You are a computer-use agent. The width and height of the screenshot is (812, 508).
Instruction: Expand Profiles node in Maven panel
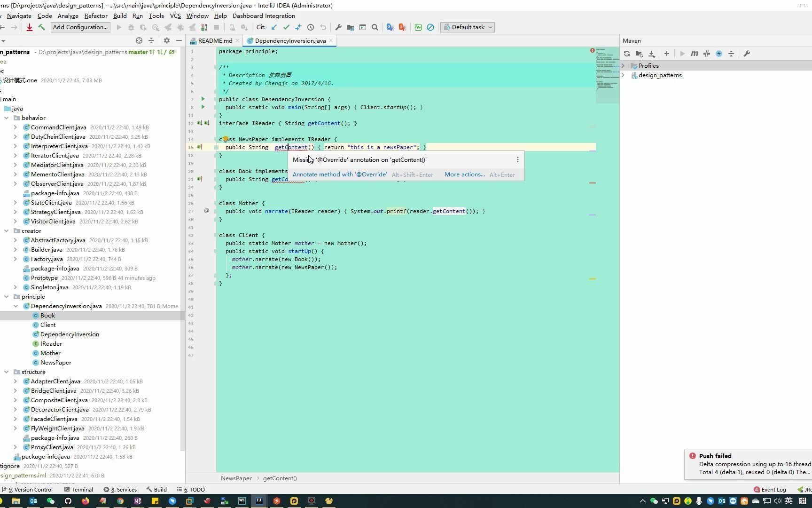tap(624, 66)
